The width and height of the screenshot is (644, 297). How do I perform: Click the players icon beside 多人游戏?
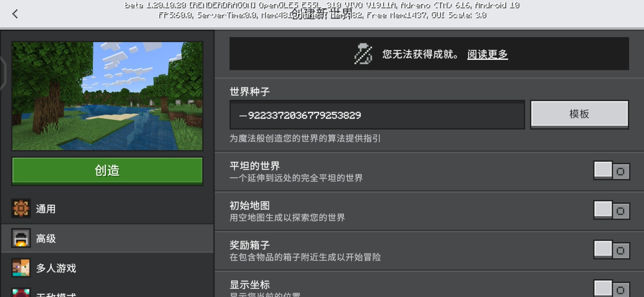click(21, 268)
